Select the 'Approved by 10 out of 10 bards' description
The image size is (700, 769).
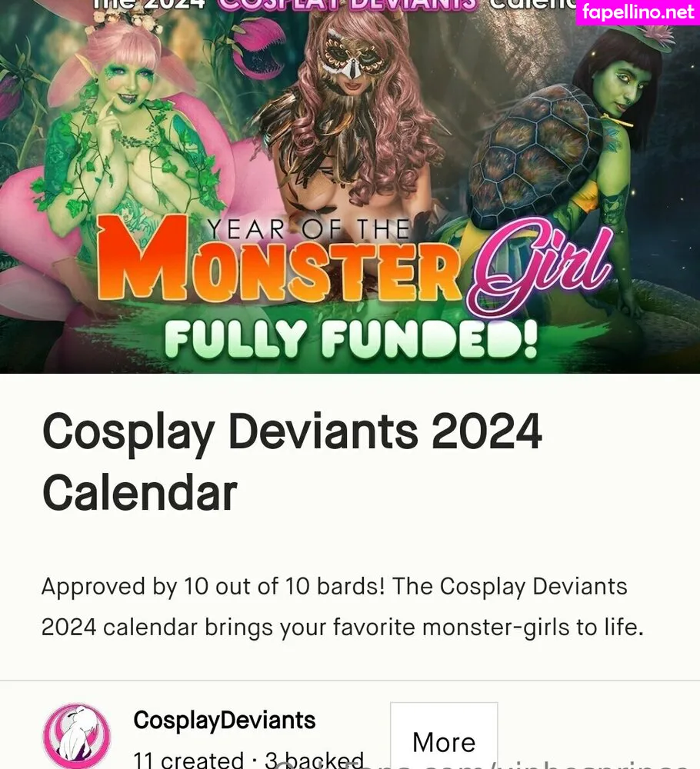tap(342, 607)
